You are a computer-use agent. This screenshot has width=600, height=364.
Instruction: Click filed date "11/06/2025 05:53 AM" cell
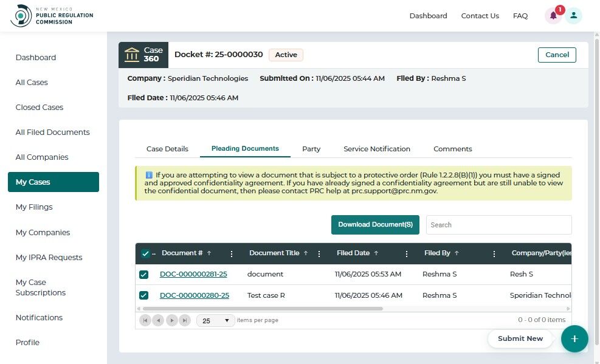click(368, 274)
